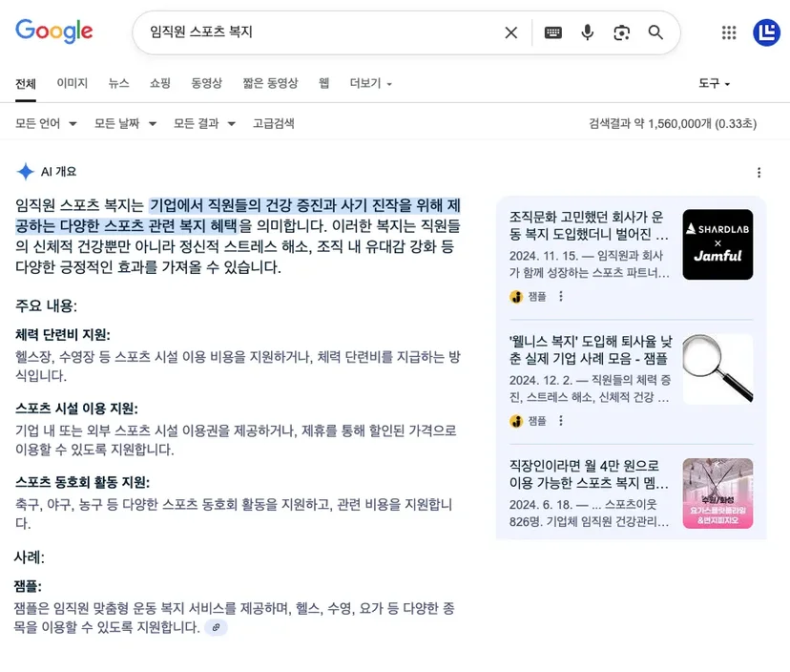Click the pink 요가스플릿 article thumbnail

[x=717, y=493]
